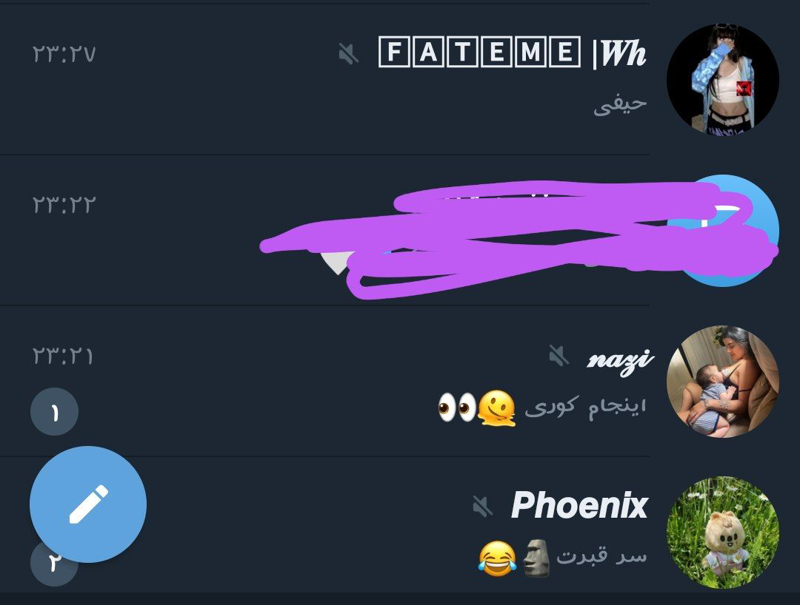Tap the blue pencil compose button
Image resolution: width=800 pixels, height=605 pixels.
[x=88, y=505]
